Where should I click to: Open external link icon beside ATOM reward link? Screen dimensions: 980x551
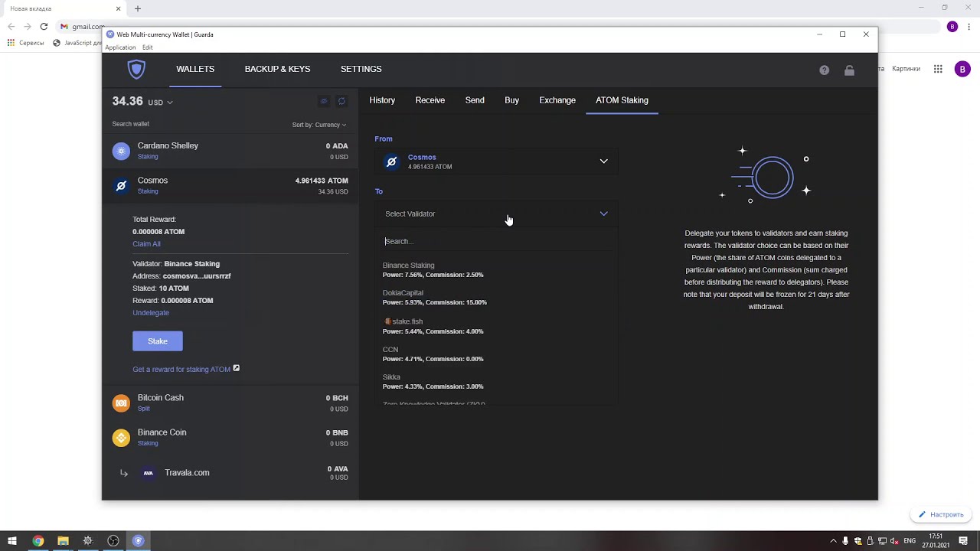click(237, 368)
